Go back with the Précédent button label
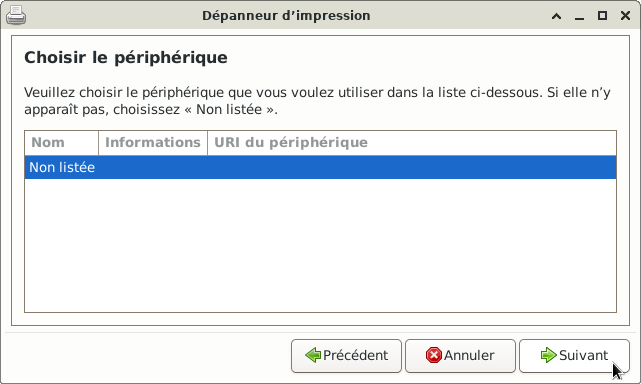Screen dimensions: 641x384 (355, 355)
